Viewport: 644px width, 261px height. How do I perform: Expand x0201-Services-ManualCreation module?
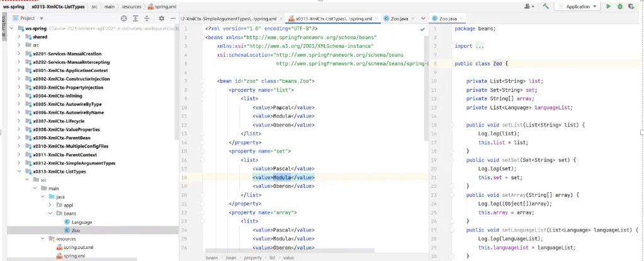[x=19, y=54]
